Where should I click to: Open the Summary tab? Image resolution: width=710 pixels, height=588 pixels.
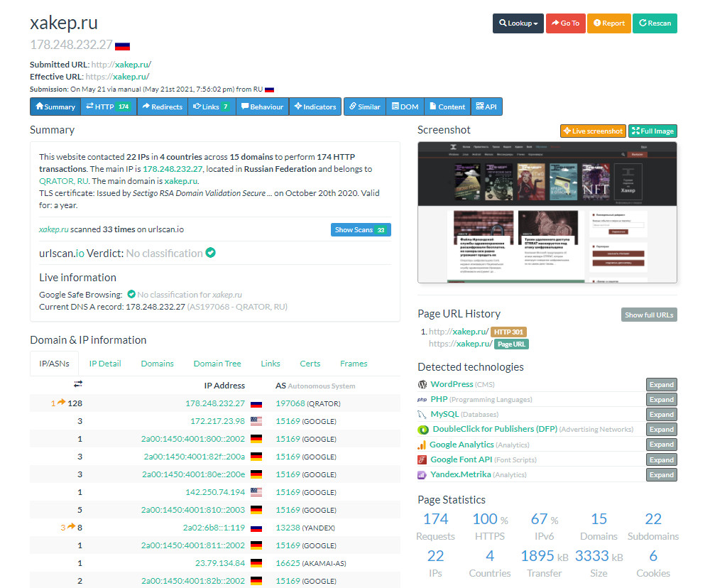coord(55,107)
